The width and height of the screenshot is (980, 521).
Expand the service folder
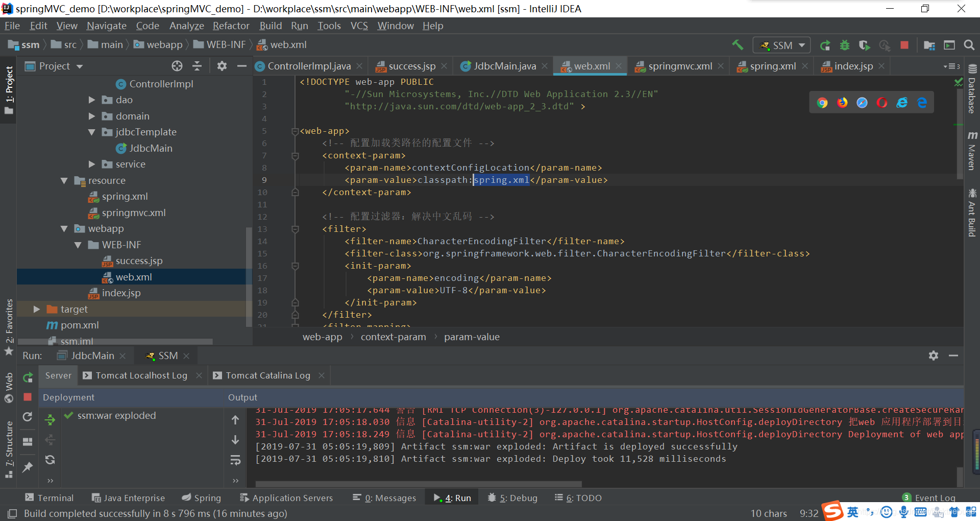[x=92, y=164]
